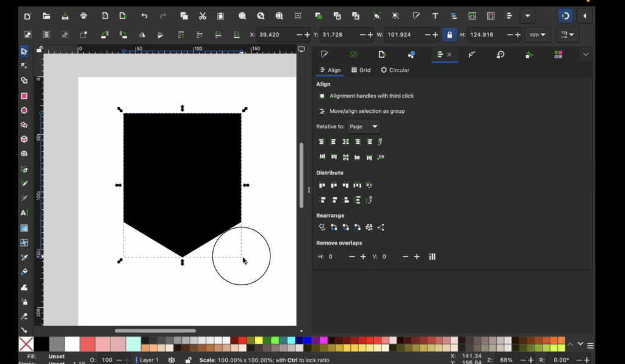Activate the Calligraphy tool
The width and height of the screenshot is (625, 364).
point(24,198)
